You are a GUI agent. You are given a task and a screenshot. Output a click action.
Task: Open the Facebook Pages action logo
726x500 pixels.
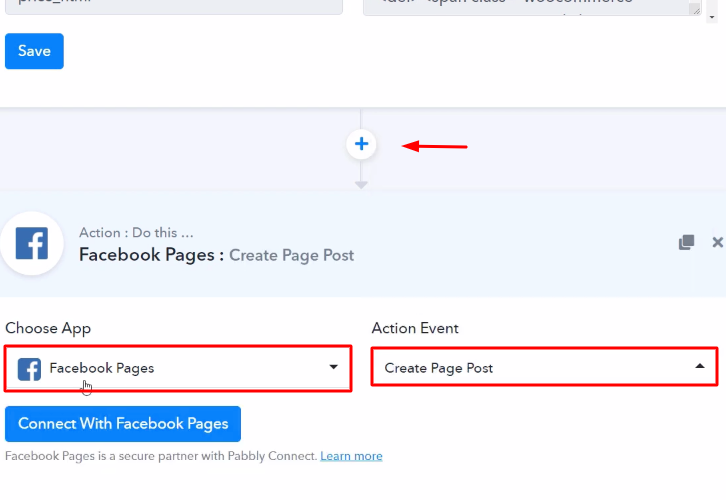coord(31,244)
